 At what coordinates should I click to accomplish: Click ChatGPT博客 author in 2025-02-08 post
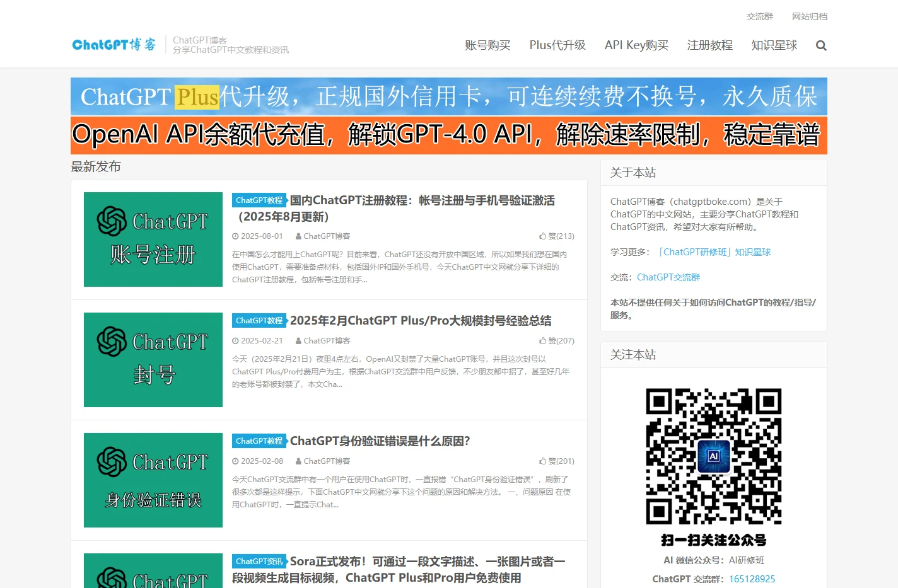tap(327, 461)
